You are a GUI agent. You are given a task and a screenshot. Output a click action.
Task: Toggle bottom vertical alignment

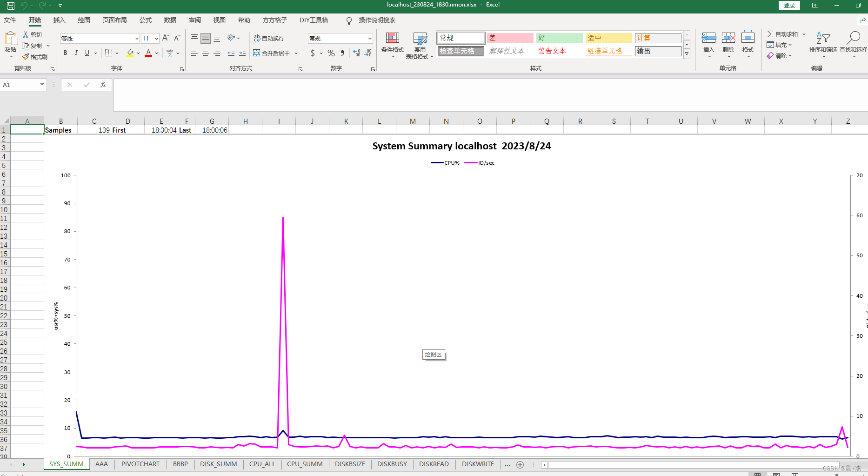217,38
